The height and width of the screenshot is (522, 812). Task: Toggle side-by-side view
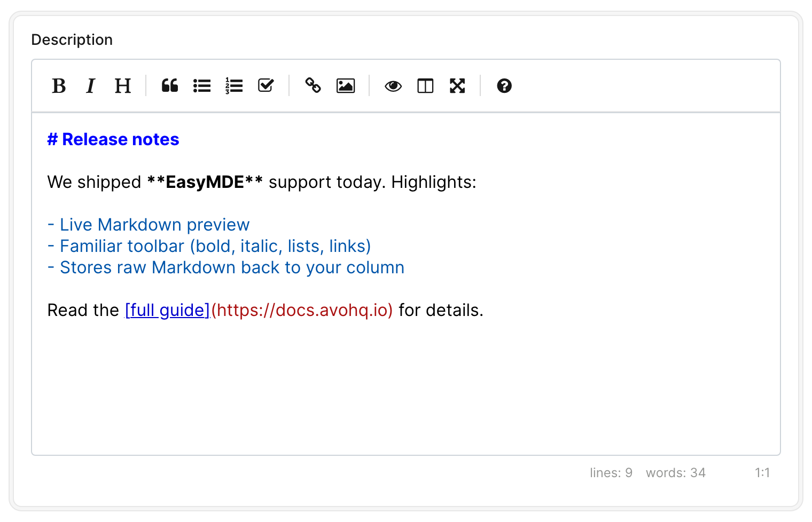tap(425, 86)
